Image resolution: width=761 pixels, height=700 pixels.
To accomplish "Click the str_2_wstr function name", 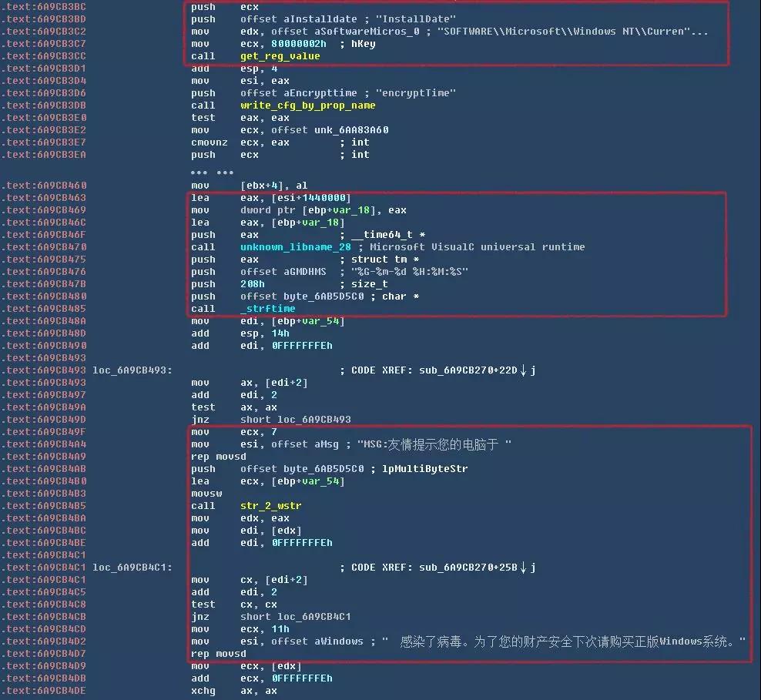I will pyautogui.click(x=271, y=506).
